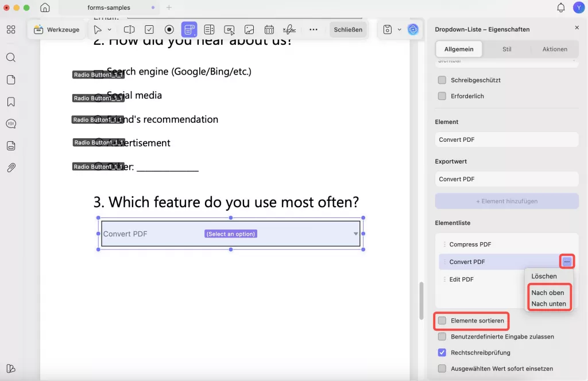The image size is (588, 381).
Task: Disable Rechtschreibprüfung checkbox
Action: pyautogui.click(x=442, y=352)
